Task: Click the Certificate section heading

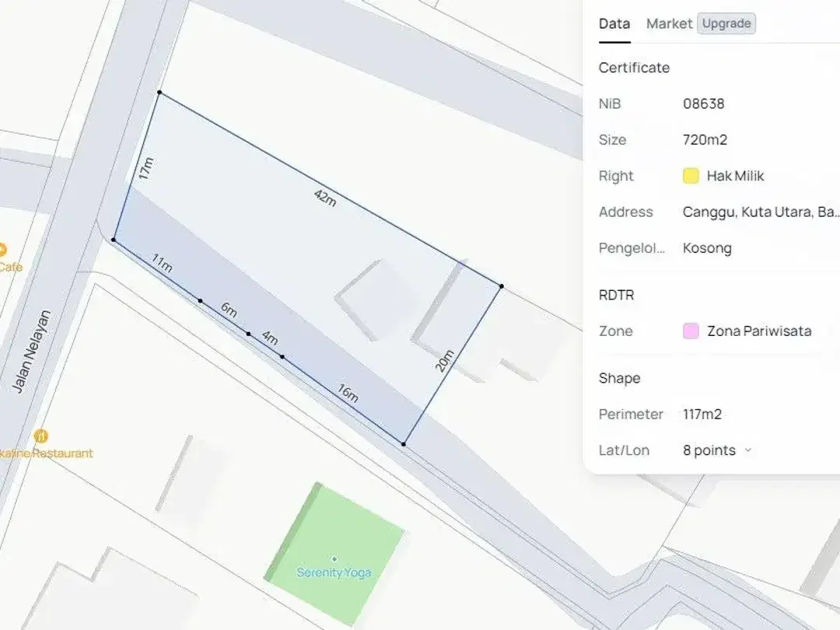Action: click(634, 68)
